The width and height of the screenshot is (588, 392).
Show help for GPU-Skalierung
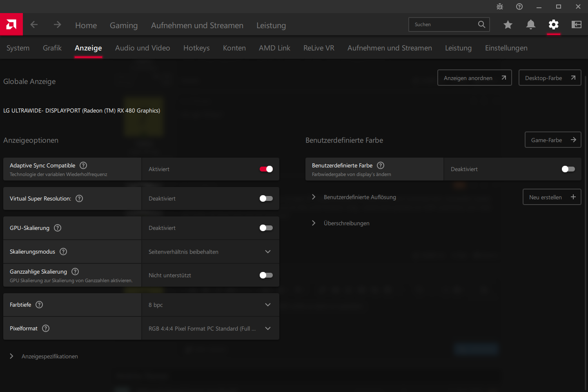[58, 228]
